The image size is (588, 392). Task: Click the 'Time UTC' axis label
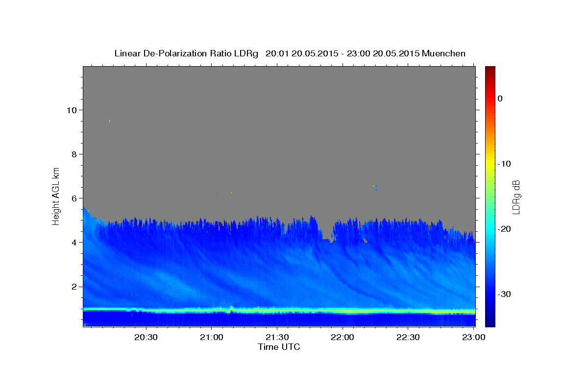pos(279,347)
